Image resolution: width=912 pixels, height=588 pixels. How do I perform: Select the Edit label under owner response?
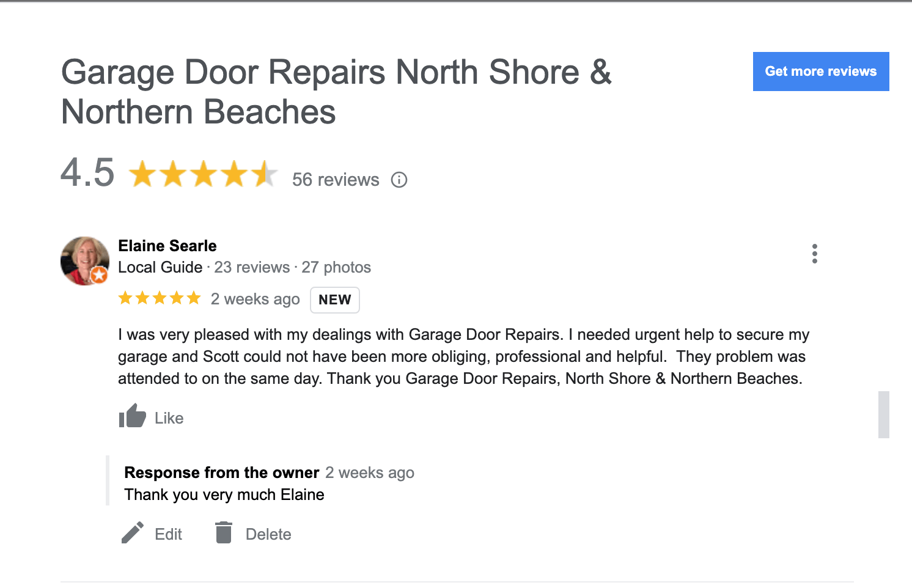pos(168,534)
